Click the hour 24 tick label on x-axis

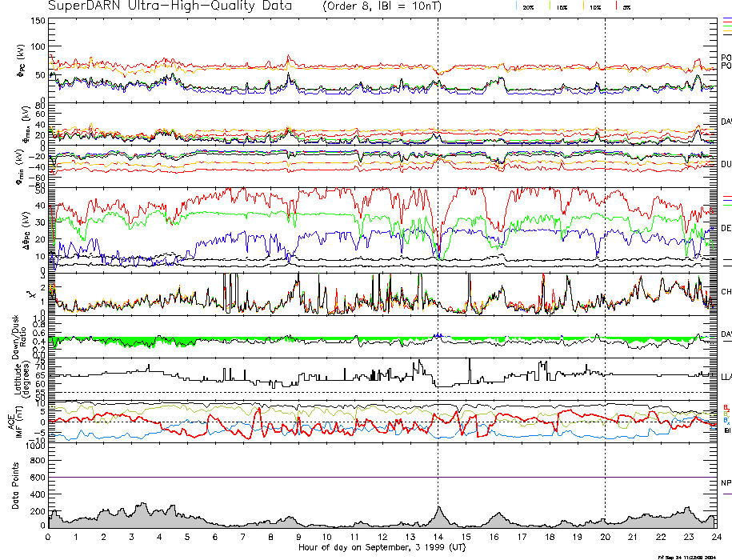(716, 537)
